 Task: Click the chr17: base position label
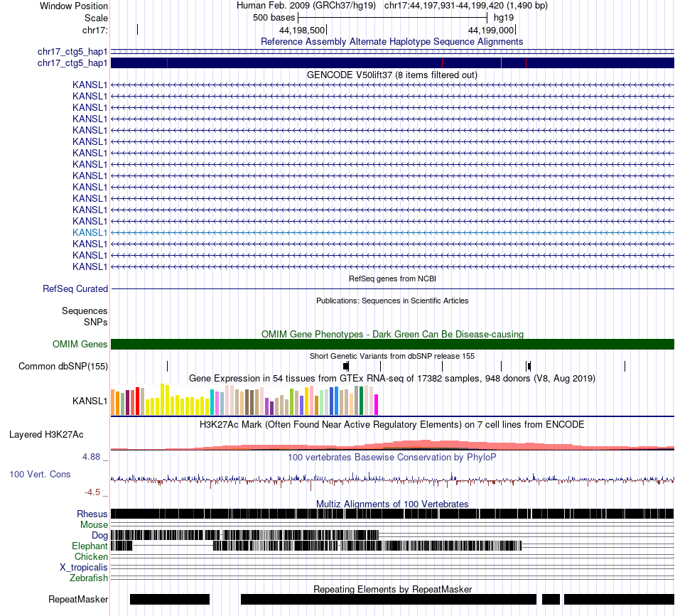point(94,30)
